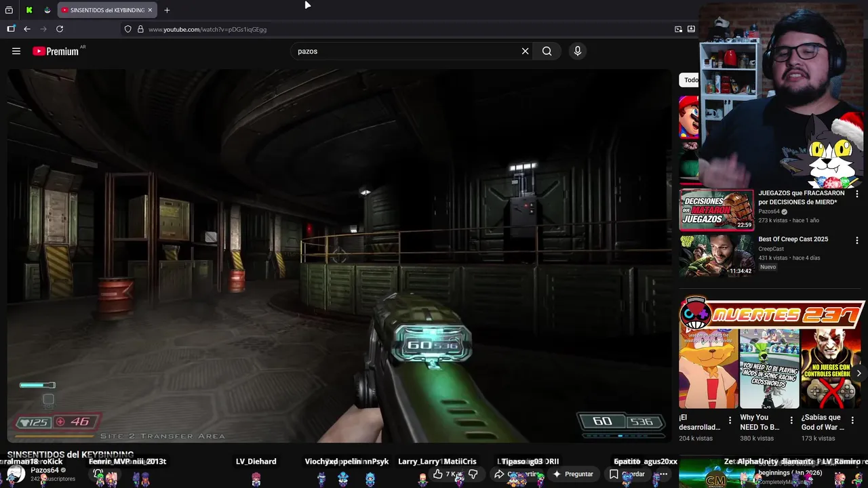Switch to the Kick pinned tab

tap(29, 10)
